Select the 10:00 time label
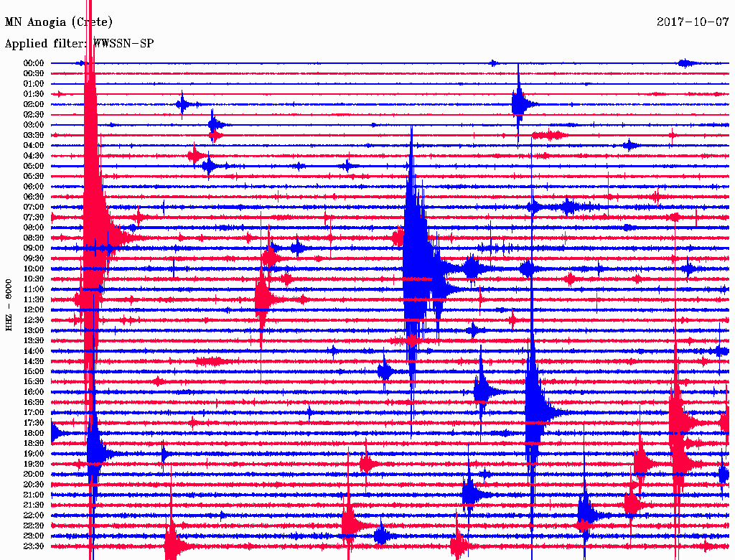 pyautogui.click(x=34, y=269)
